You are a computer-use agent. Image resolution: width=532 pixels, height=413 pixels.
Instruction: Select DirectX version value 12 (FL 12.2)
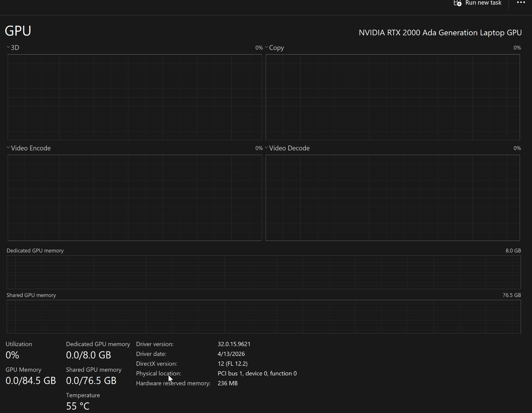click(x=233, y=364)
